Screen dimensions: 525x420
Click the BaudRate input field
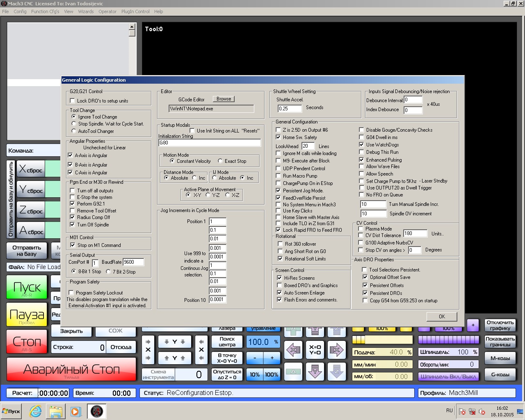tap(133, 262)
